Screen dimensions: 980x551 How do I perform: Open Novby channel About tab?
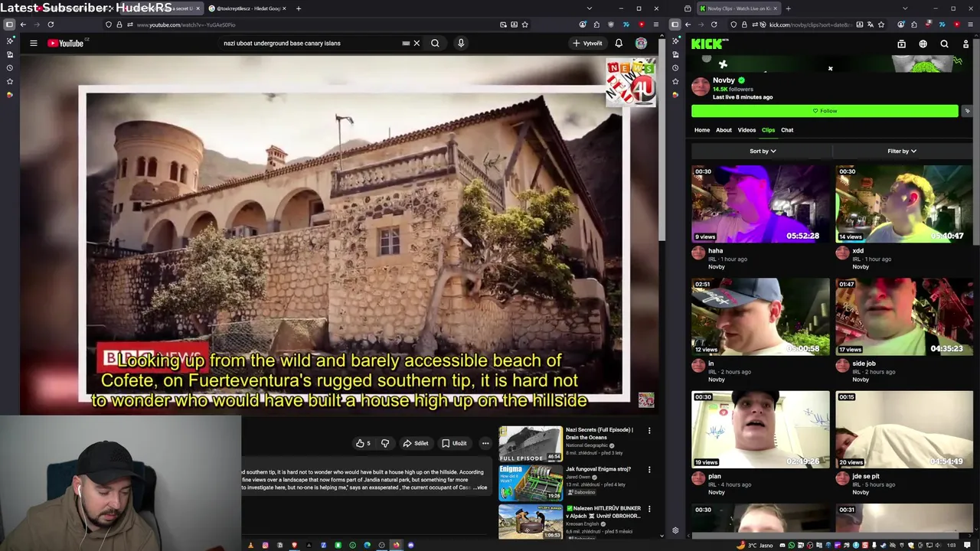coord(724,130)
